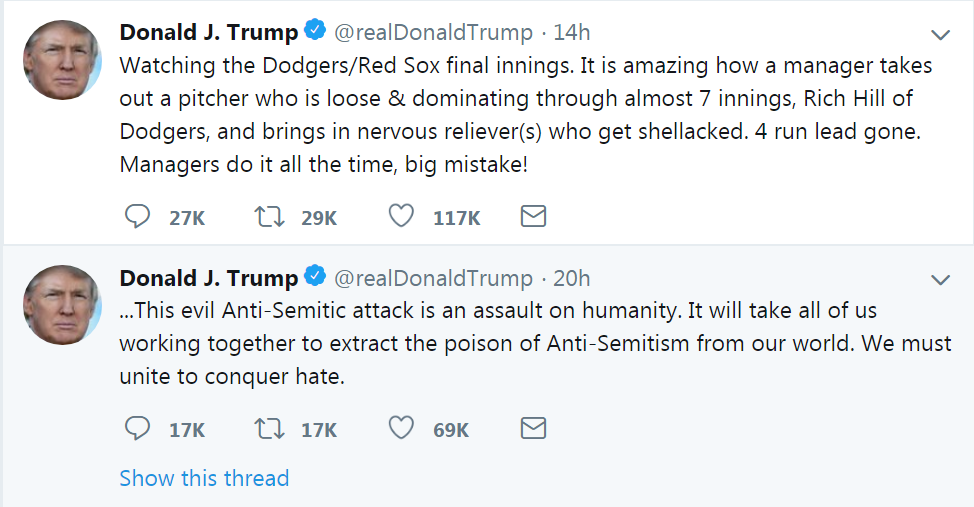Reply to the Dodgers/Red Sox tweet

click(x=137, y=217)
